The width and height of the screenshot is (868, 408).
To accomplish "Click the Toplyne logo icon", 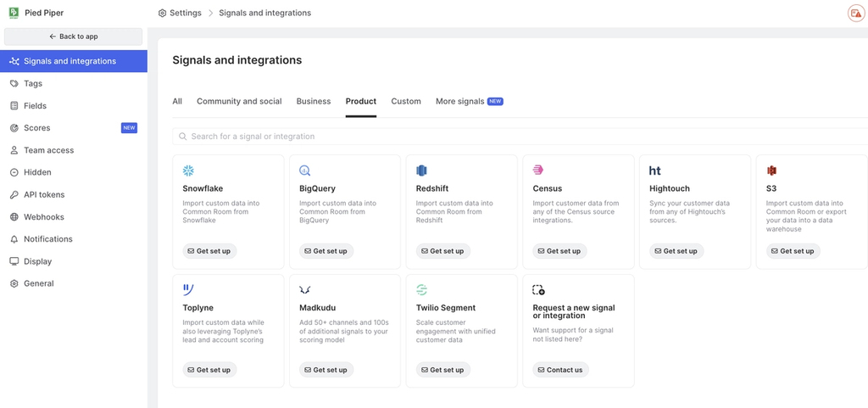I will 188,290.
